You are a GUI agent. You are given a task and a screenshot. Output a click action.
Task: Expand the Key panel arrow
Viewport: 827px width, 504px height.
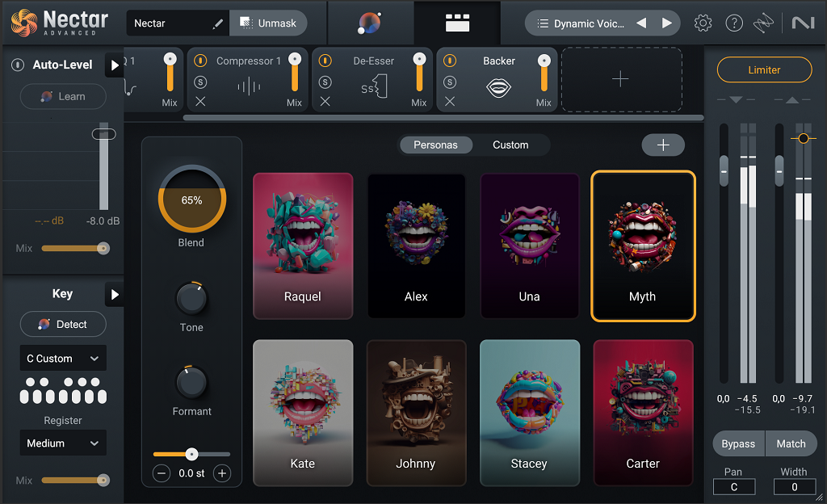[x=115, y=295]
